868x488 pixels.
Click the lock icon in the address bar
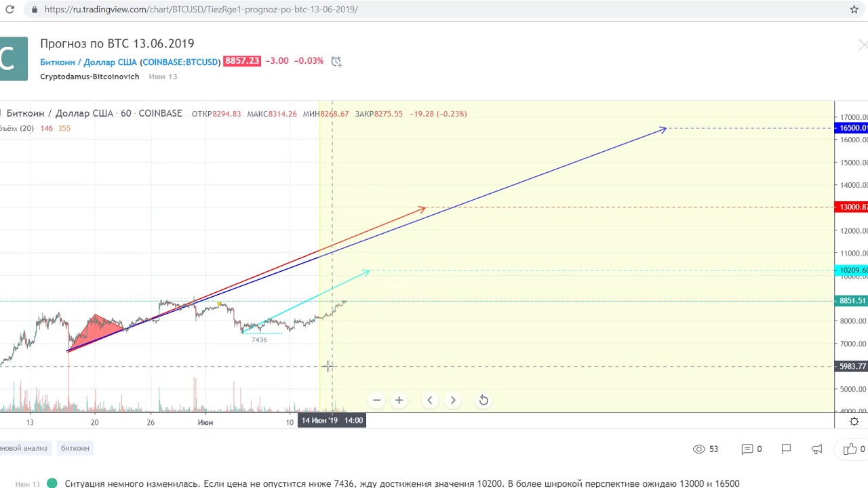coord(34,9)
